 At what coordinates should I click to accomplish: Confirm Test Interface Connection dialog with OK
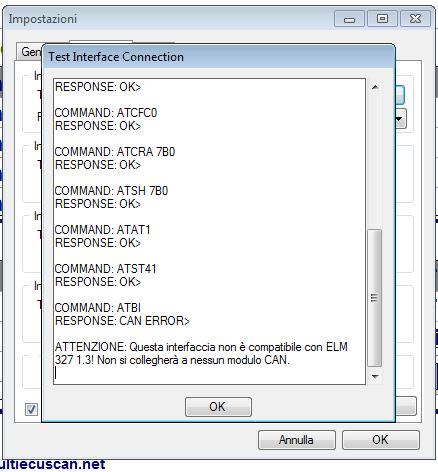pos(218,407)
